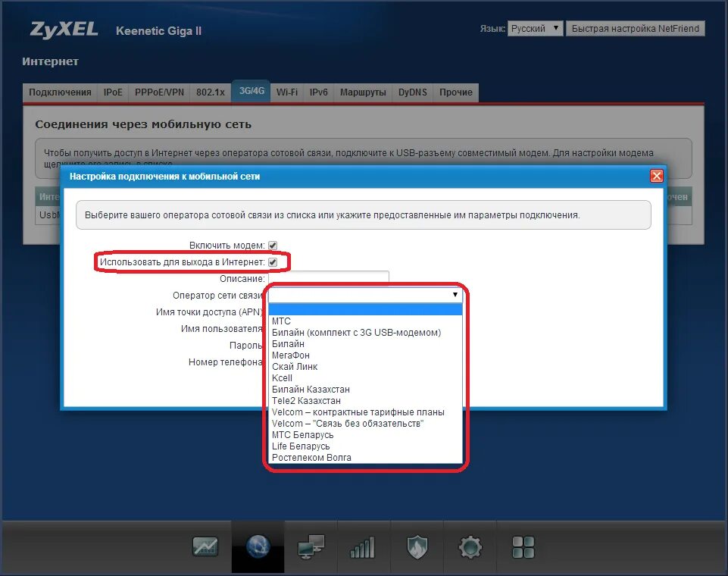Choose 'Билайн Казахстан' operator option
Image resolution: width=728 pixels, height=576 pixels.
[x=365, y=390]
